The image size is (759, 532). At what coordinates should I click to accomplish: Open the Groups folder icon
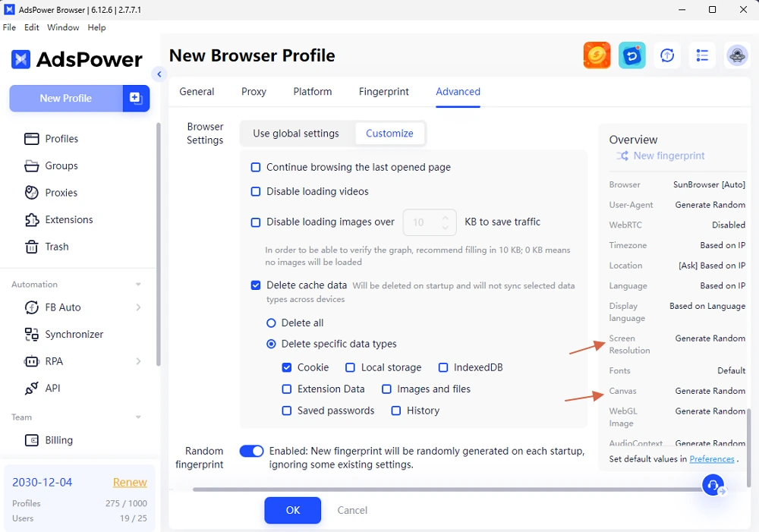point(31,165)
